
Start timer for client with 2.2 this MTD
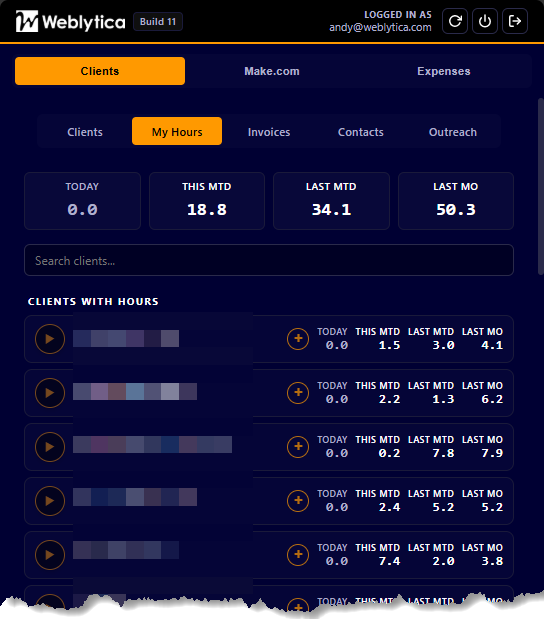click(x=50, y=393)
